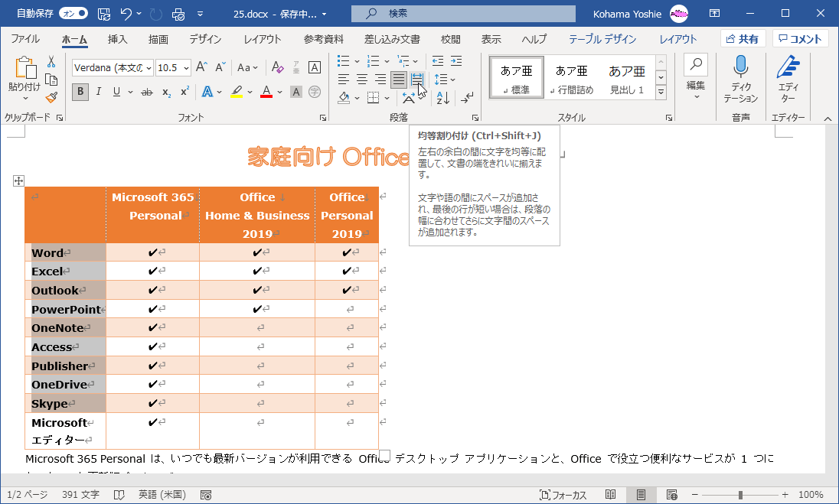Expand the styles gallery more button
This screenshot has height=504, width=839.
661,93
